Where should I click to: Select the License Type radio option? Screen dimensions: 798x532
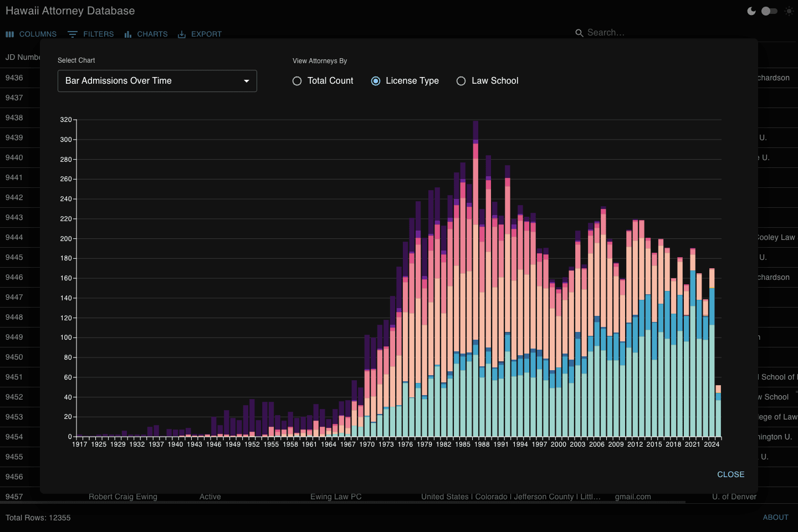click(x=376, y=81)
